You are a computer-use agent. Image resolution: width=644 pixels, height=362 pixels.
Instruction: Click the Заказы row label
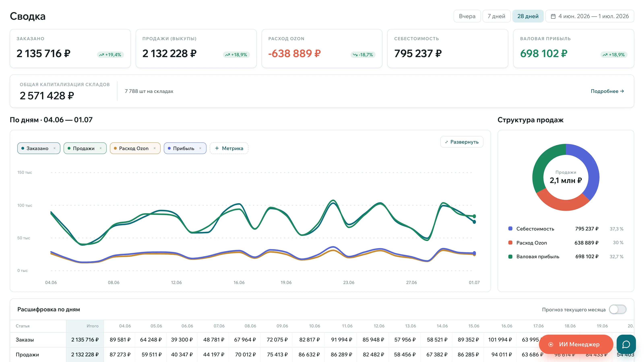pos(25,339)
